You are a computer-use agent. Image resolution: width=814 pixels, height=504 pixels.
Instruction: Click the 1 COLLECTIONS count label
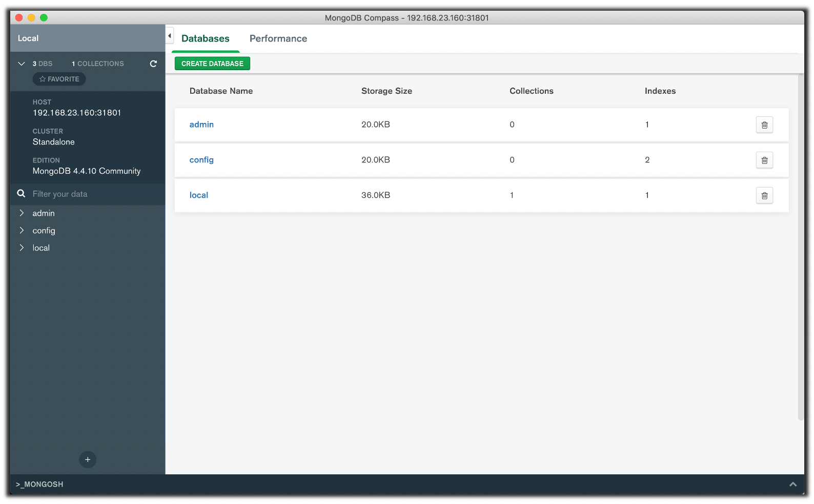(98, 64)
